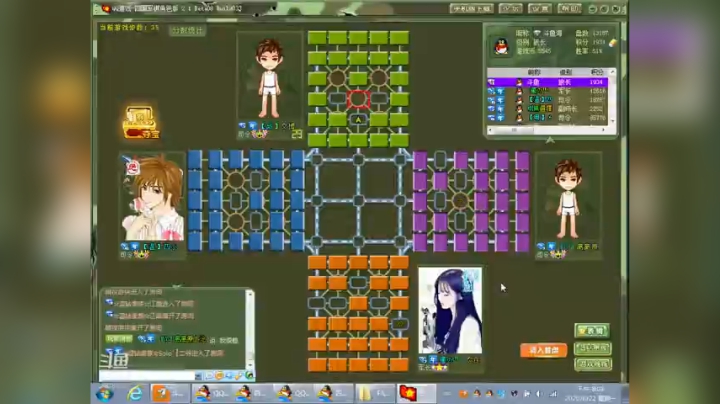Click the orange invite button
The image size is (720, 404).
(544, 350)
